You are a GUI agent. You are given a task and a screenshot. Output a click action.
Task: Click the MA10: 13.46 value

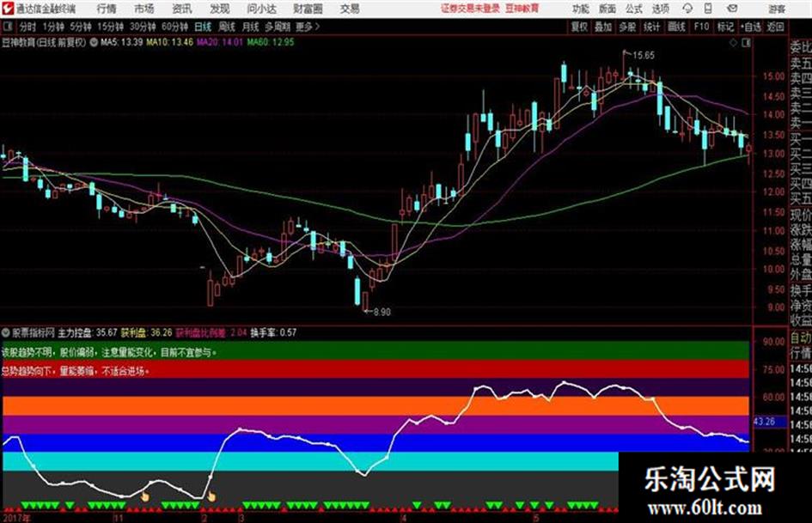coord(170,42)
